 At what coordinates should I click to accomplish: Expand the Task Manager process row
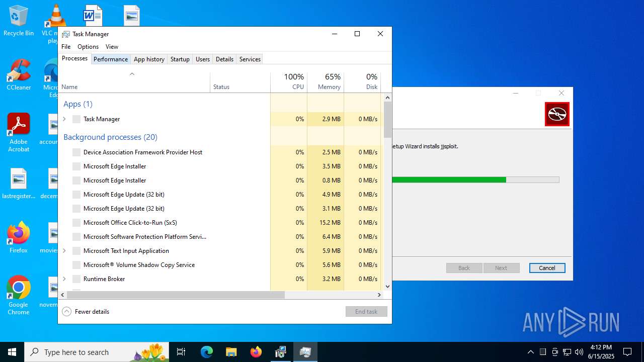64,119
